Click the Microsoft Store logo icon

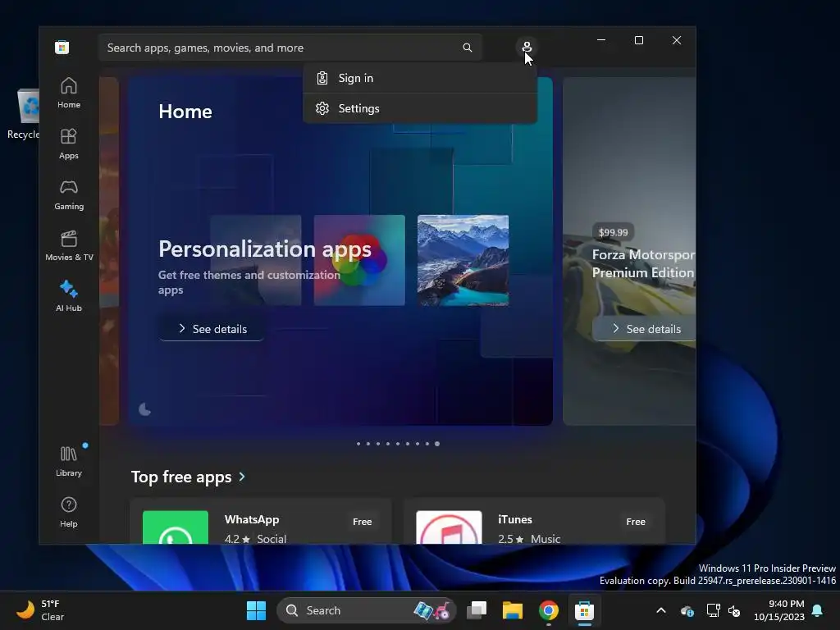click(x=62, y=47)
